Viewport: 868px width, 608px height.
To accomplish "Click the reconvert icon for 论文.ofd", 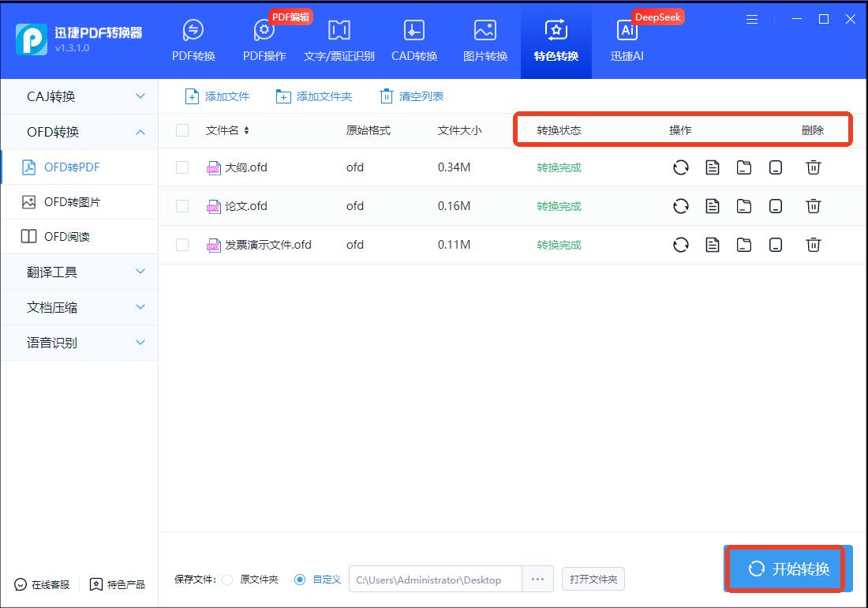I will point(681,206).
